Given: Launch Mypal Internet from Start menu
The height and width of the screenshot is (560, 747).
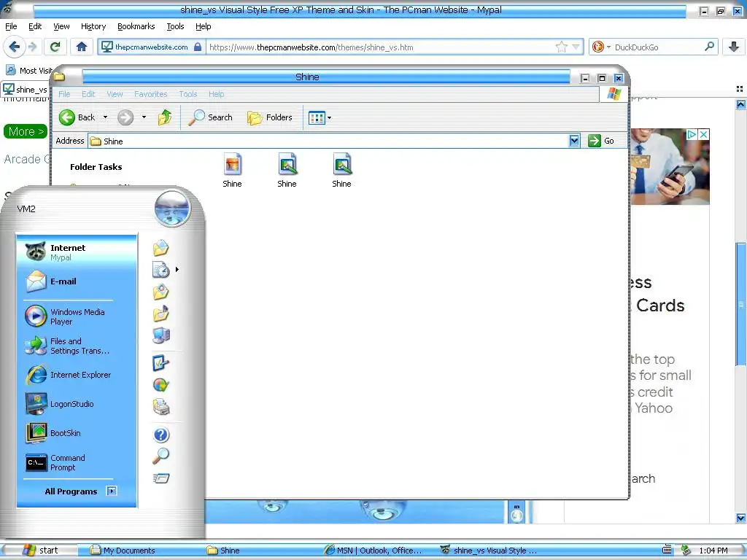Looking at the screenshot, I should [x=77, y=252].
